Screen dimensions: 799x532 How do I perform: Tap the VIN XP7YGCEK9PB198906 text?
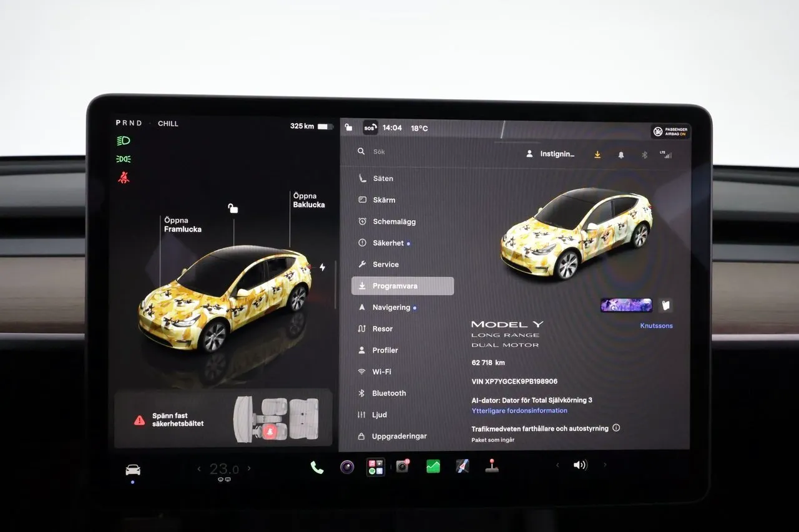(514, 381)
